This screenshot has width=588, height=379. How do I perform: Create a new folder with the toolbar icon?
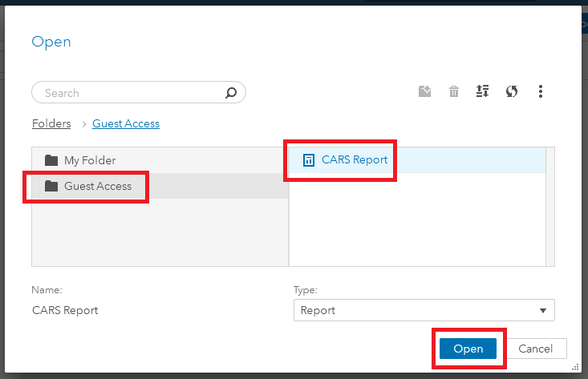pyautogui.click(x=425, y=91)
